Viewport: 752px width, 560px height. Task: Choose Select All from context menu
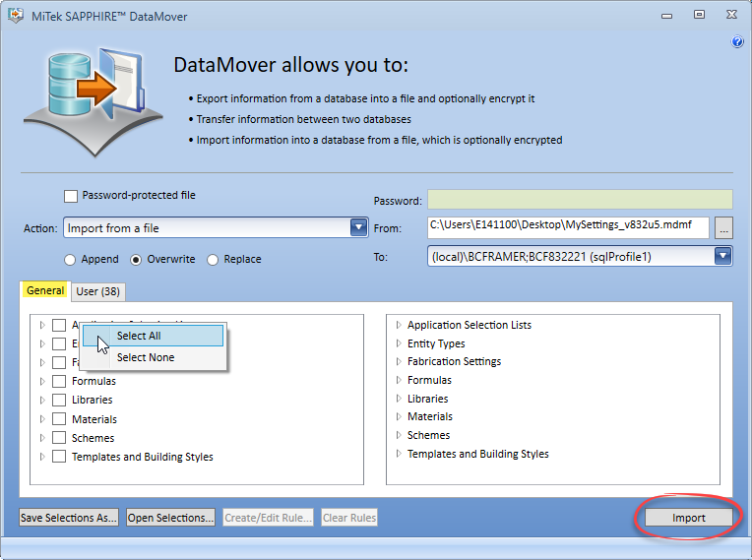click(153, 336)
